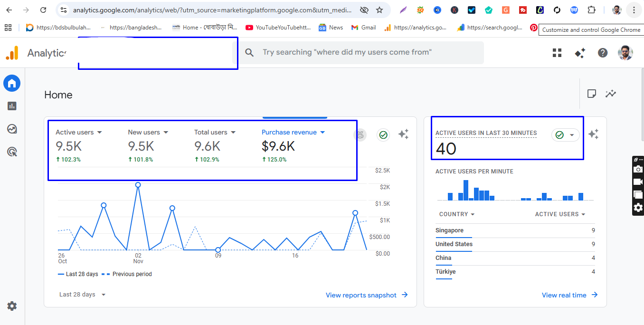Open the Gmail bookmark

pos(363,28)
